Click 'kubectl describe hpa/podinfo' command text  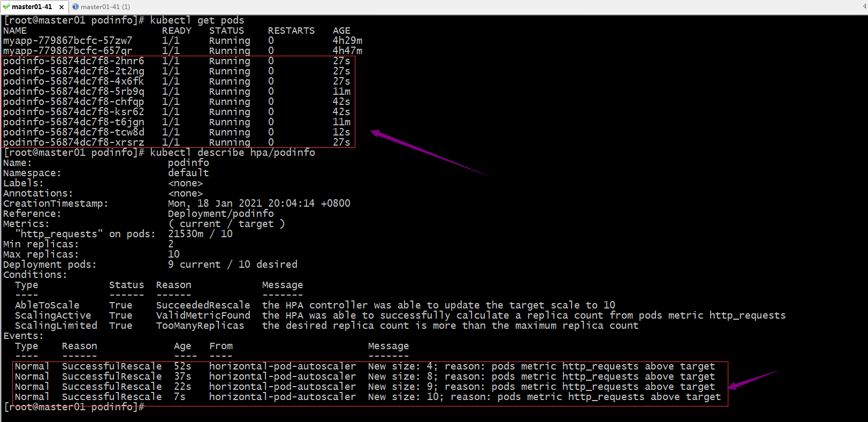tap(232, 153)
